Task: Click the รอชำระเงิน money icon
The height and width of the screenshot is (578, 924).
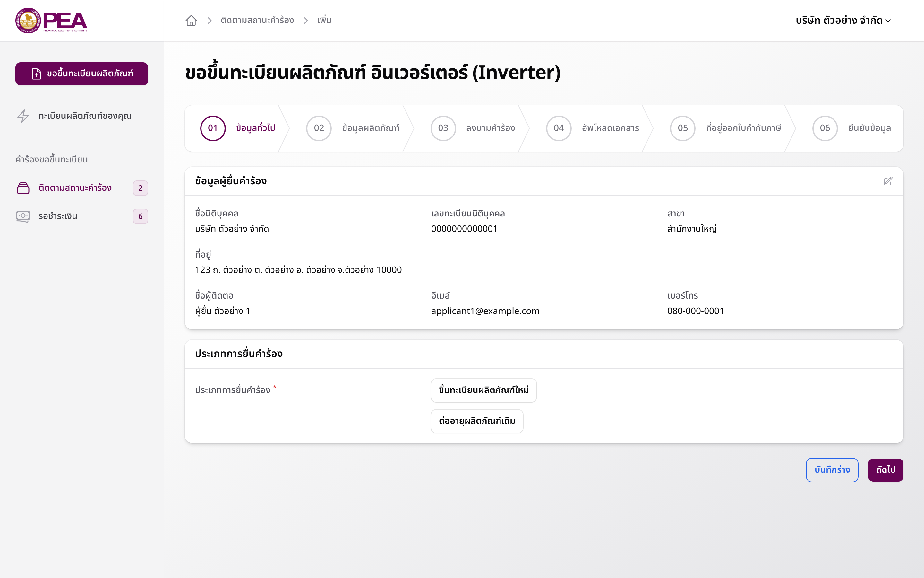Action: click(23, 216)
